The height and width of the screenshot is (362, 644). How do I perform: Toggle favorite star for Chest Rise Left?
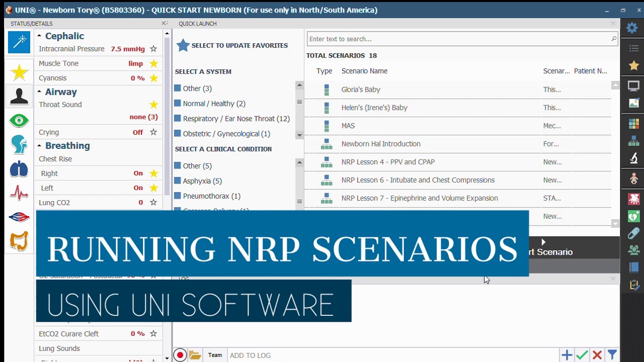point(153,188)
